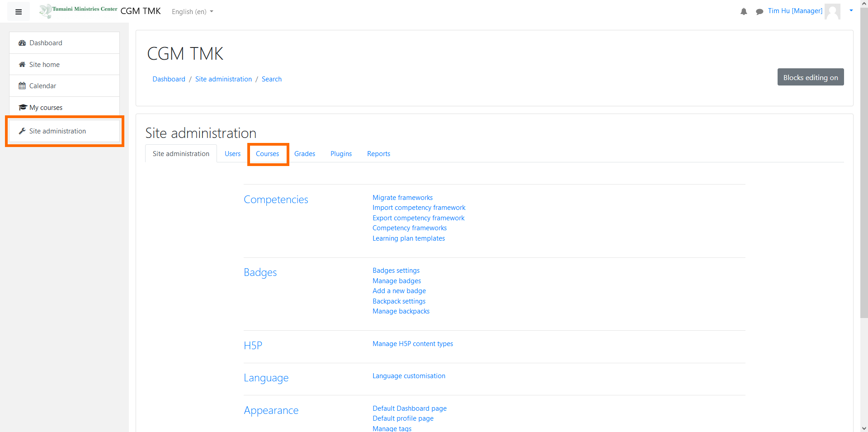
Task: Toggle the hamburger side panel button
Action: 19,12
